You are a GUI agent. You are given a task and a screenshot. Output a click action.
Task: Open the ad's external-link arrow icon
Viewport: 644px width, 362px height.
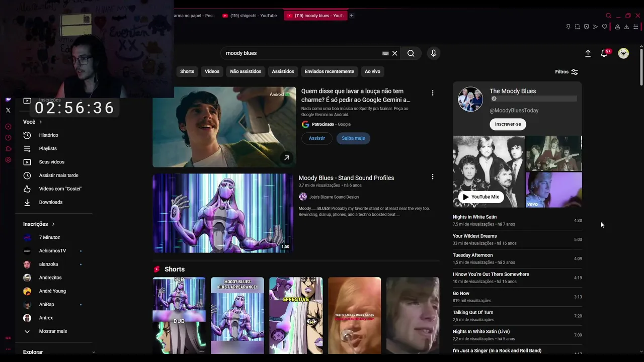[x=286, y=158]
